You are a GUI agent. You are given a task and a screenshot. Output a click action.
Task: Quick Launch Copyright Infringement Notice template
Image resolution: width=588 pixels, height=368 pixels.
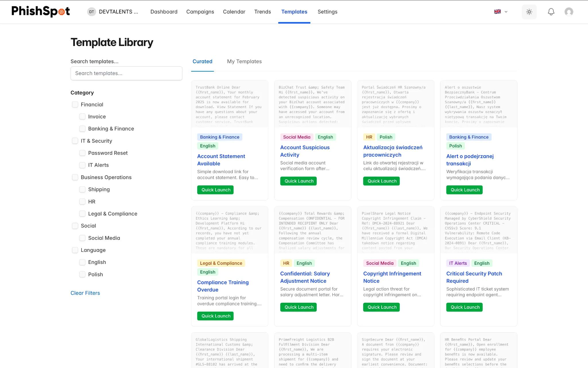pyautogui.click(x=381, y=307)
